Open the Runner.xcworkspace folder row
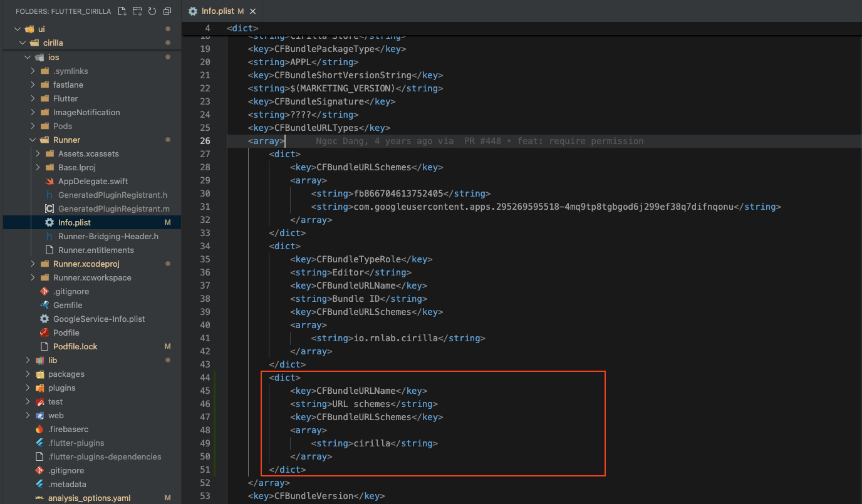Image resolution: width=862 pixels, height=504 pixels. pyautogui.click(x=91, y=277)
